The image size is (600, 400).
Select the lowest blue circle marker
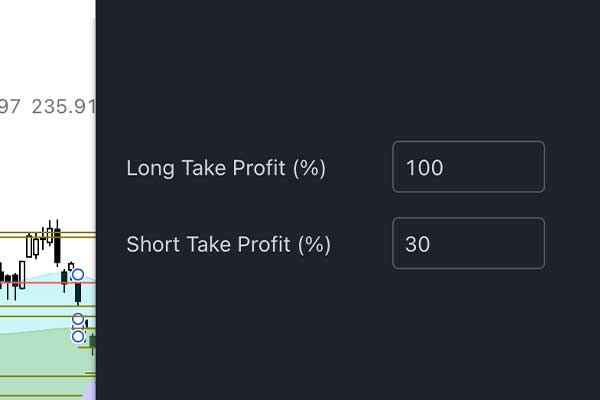tap(78, 336)
